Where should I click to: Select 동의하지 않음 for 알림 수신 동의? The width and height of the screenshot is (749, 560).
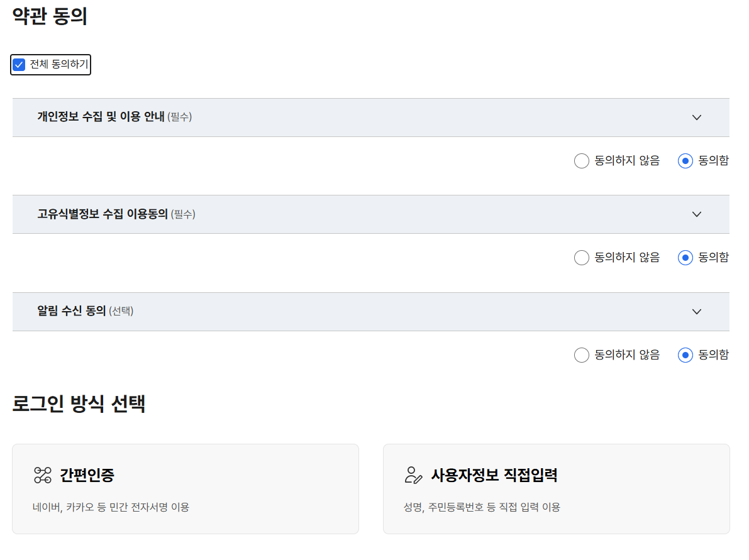point(582,355)
